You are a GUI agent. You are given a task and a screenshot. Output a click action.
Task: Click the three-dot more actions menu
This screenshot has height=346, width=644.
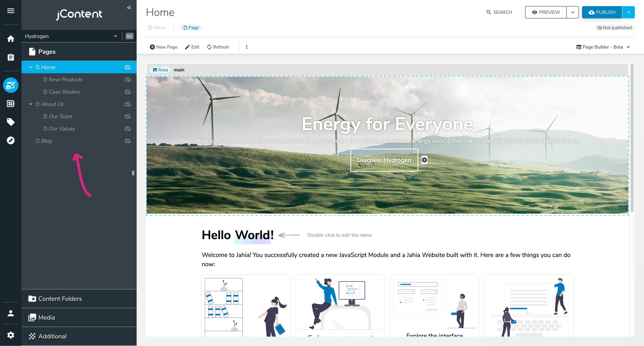pyautogui.click(x=247, y=47)
